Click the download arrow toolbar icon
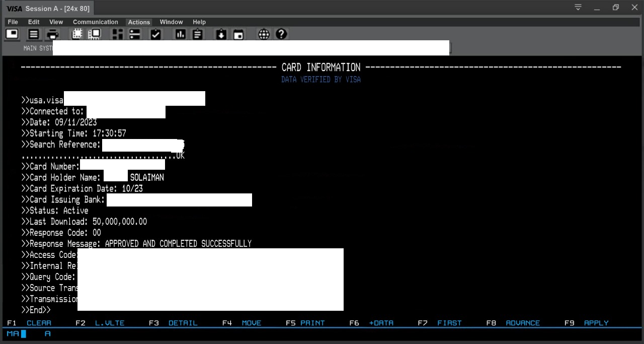The width and height of the screenshot is (644, 344). tap(221, 34)
